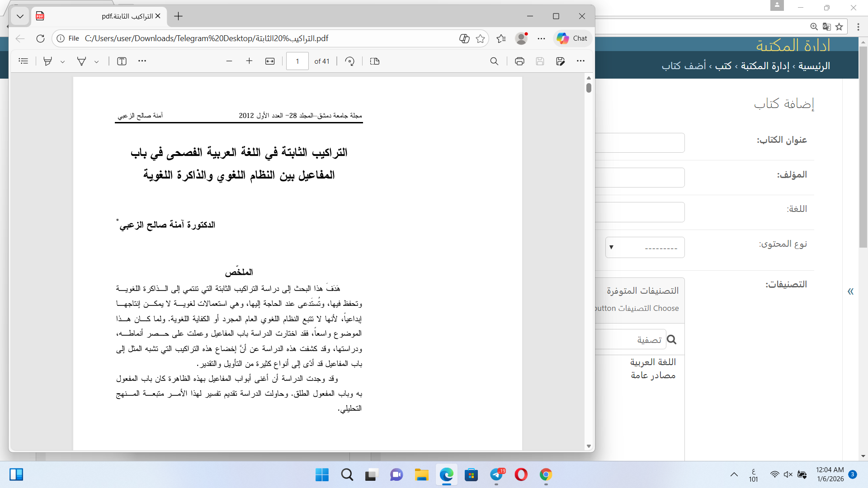Open PDF toolbar more settings ellipsis
Screen dimensions: 868x488
(580, 61)
